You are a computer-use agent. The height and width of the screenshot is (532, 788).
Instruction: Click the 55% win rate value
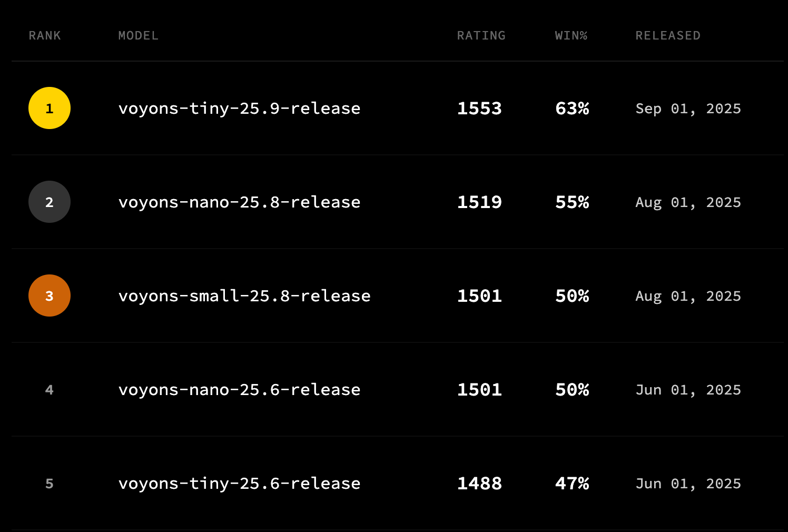(572, 202)
